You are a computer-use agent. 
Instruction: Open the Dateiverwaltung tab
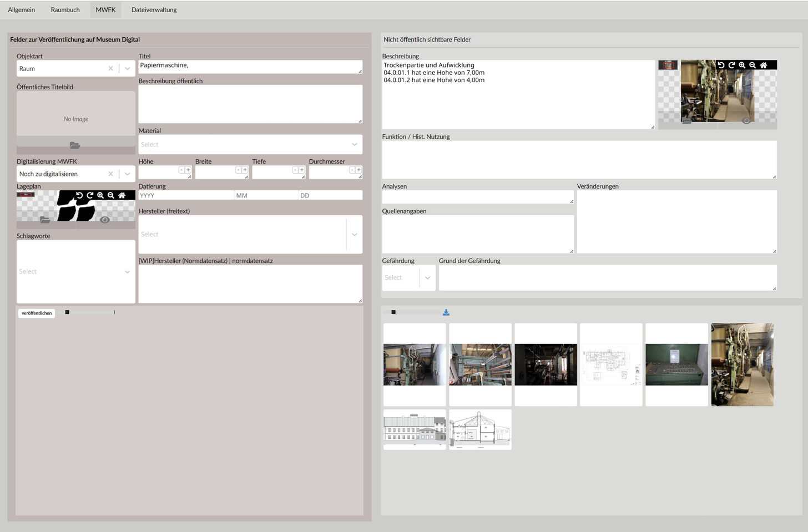(154, 10)
